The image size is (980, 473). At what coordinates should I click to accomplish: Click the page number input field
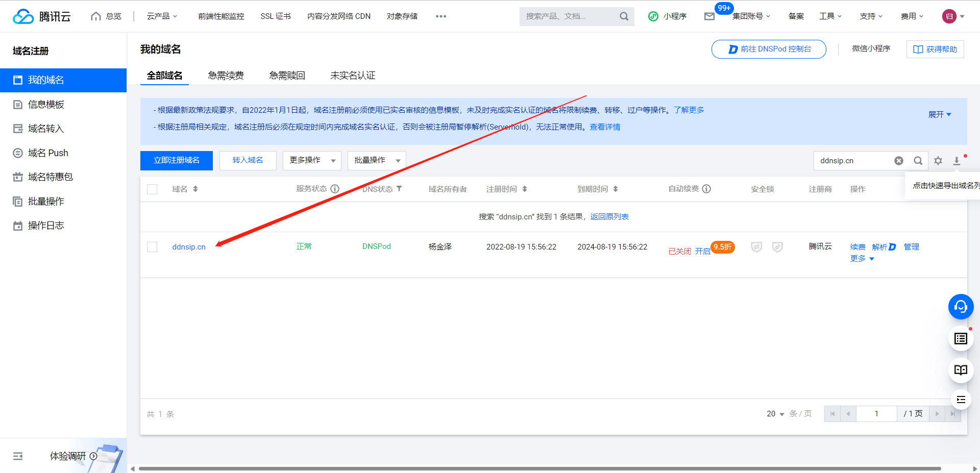click(x=876, y=414)
